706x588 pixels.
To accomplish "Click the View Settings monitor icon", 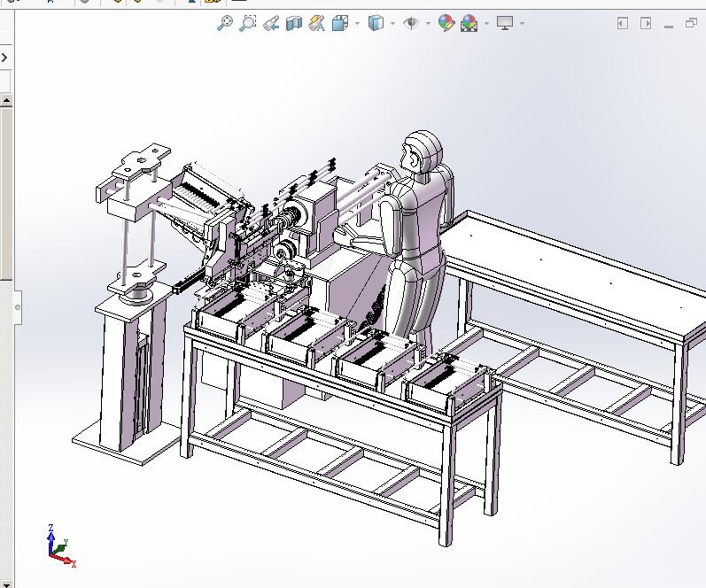I will click(505, 23).
